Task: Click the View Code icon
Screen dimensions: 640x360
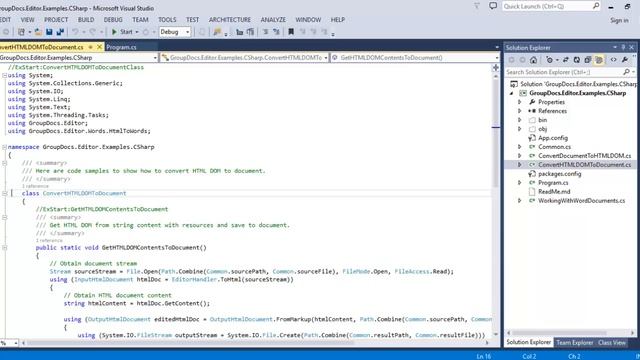Action: (613, 60)
